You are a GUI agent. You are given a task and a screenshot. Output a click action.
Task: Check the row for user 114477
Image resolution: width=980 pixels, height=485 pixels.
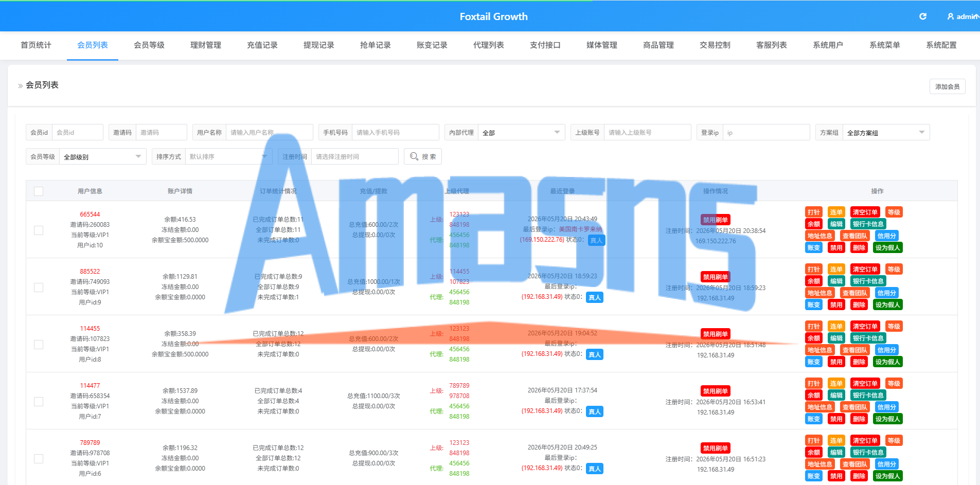tap(39, 402)
